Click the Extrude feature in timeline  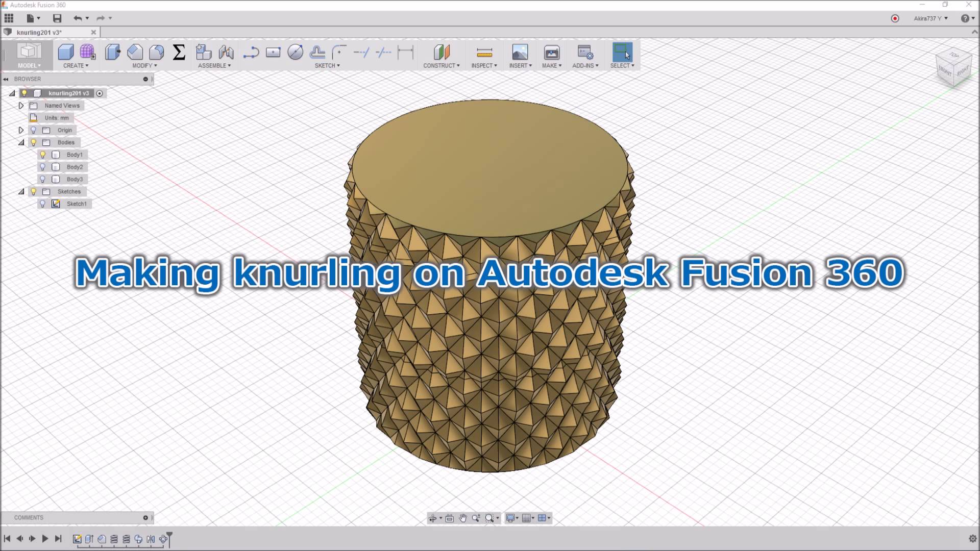[x=89, y=539]
